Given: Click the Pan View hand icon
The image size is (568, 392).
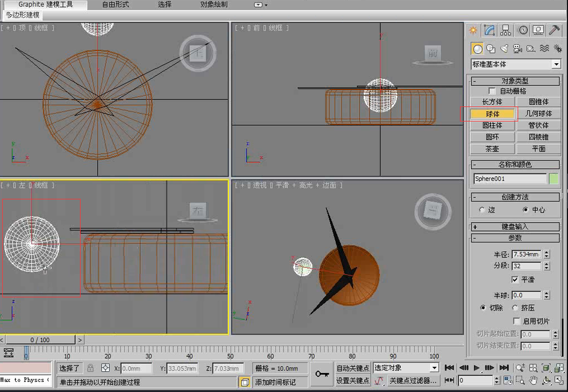Looking at the screenshot, I should [x=533, y=381].
